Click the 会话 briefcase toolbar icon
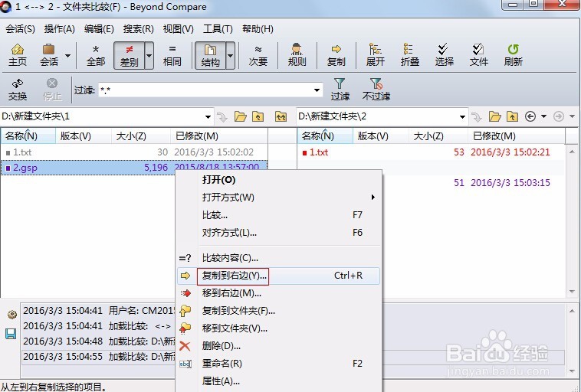This screenshot has width=581, height=392. click(48, 55)
